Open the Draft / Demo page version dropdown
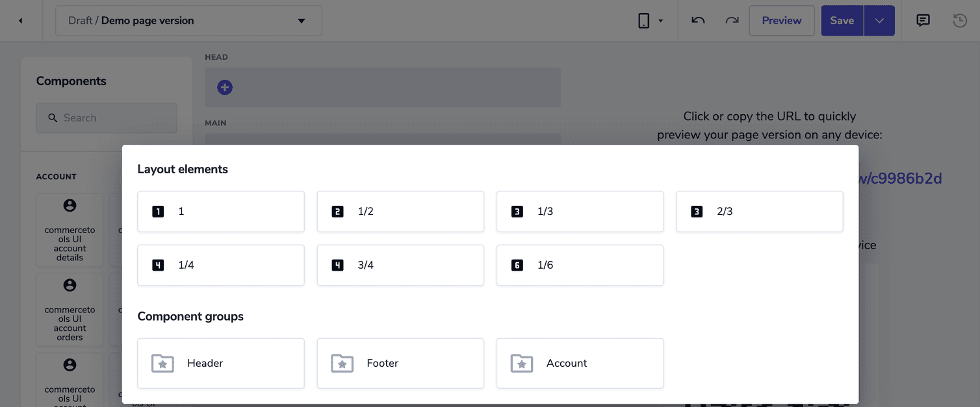The image size is (980, 407). (x=188, y=20)
